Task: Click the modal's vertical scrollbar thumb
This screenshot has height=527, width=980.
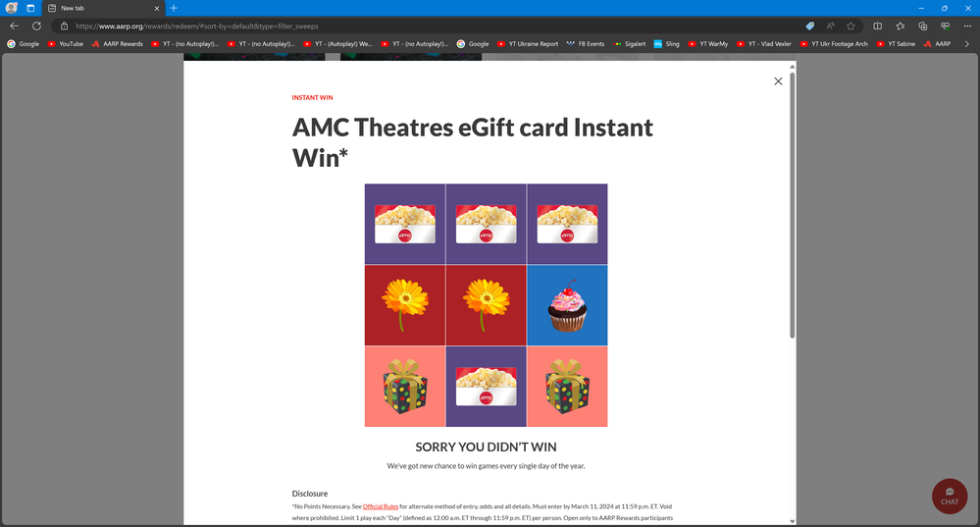Action: pyautogui.click(x=792, y=205)
